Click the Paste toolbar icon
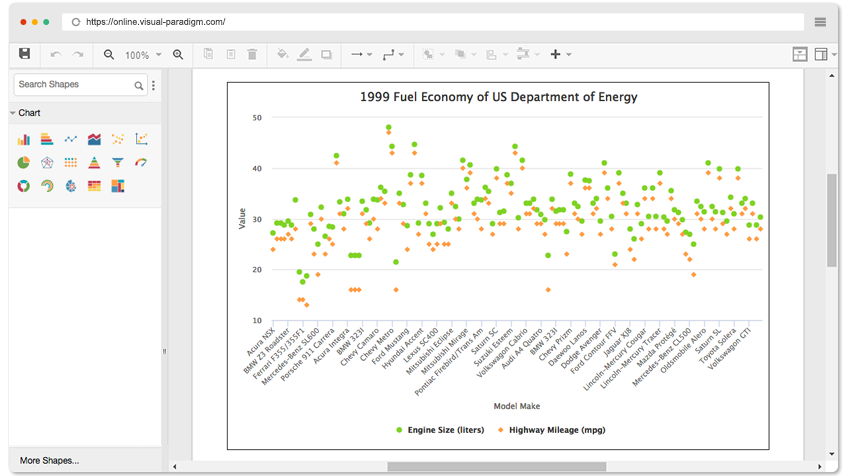The width and height of the screenshot is (848, 476). [x=231, y=54]
